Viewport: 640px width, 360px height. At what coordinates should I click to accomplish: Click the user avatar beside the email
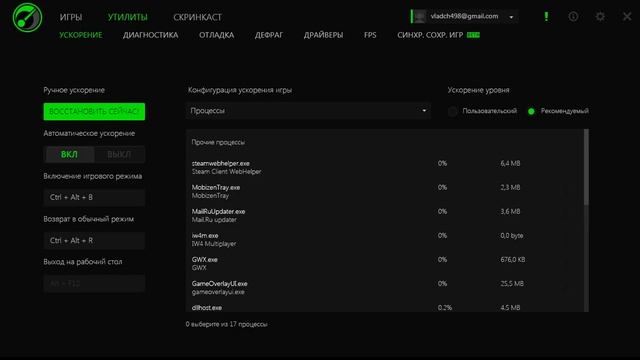(420, 16)
